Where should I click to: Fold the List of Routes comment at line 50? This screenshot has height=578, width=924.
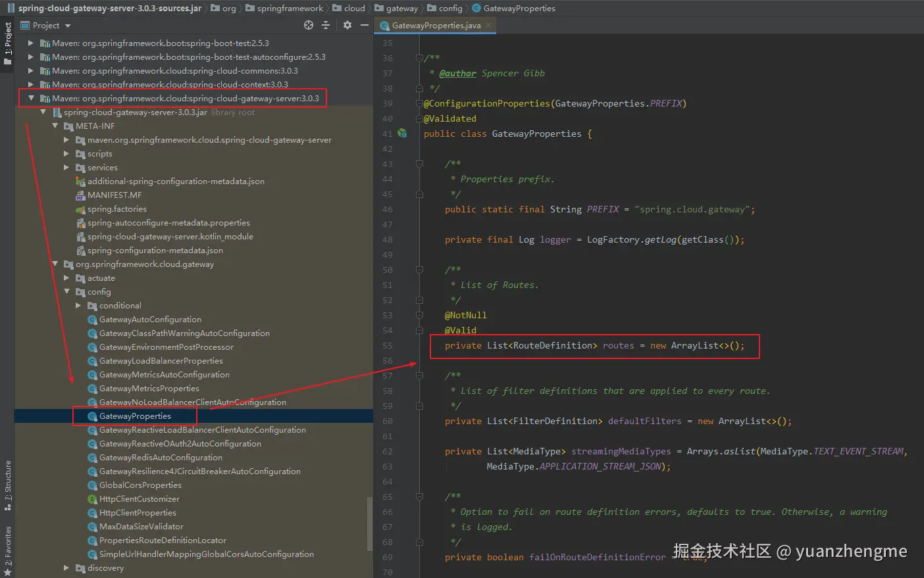(x=419, y=270)
